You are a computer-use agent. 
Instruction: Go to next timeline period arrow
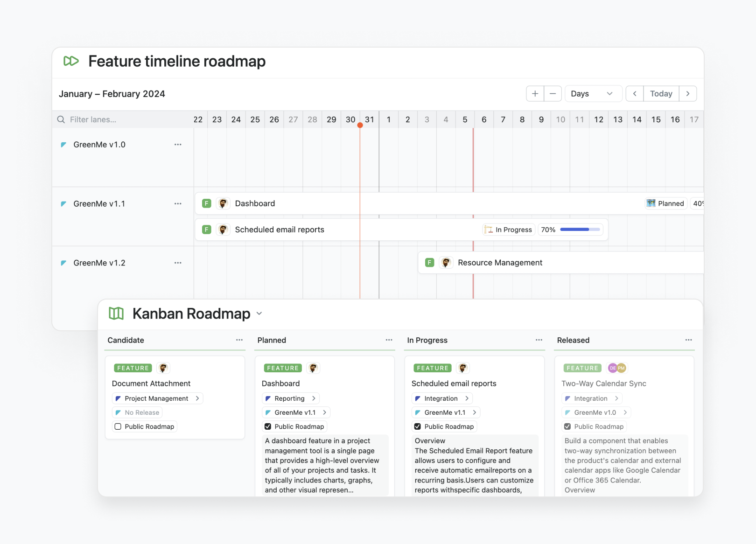point(687,94)
